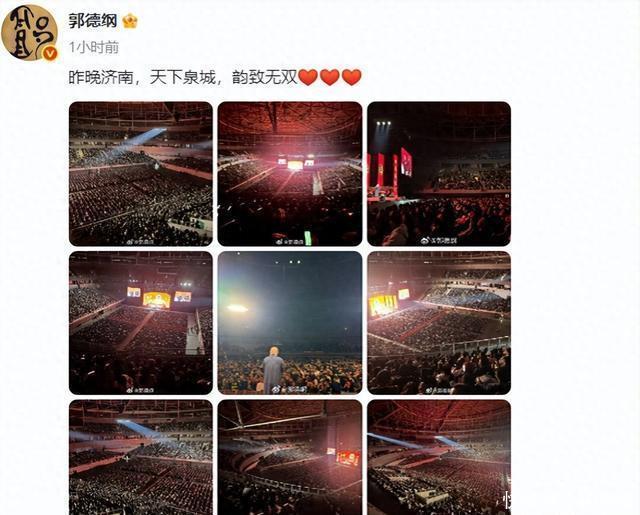The image size is (640, 515).
Task: Open middle-left photo with three screens
Action: click(141, 323)
